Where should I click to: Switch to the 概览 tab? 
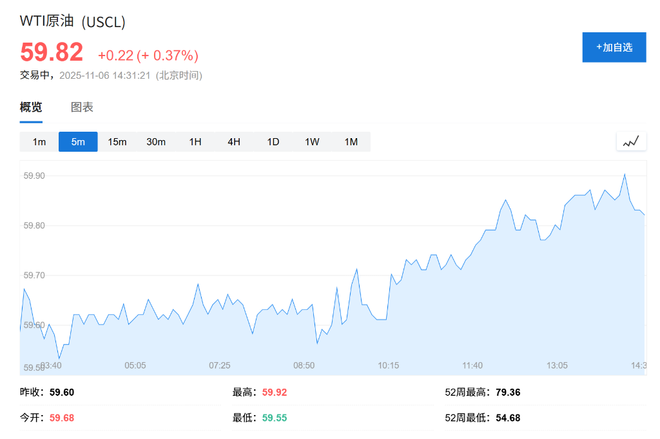[x=31, y=107]
